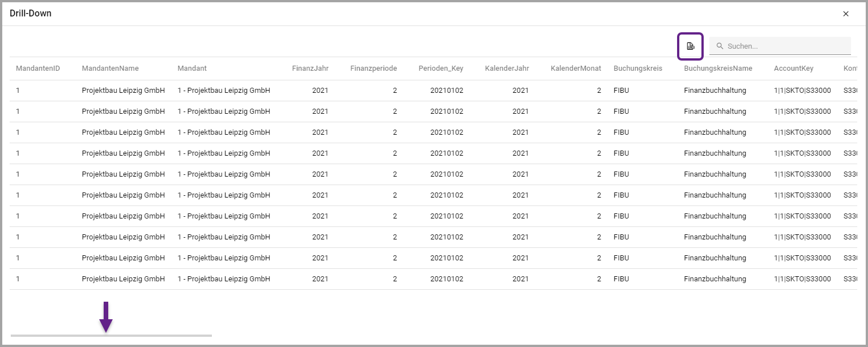Click first row's 20210102 Perioden_Key cell
The height and width of the screenshot is (347, 868).
click(446, 91)
